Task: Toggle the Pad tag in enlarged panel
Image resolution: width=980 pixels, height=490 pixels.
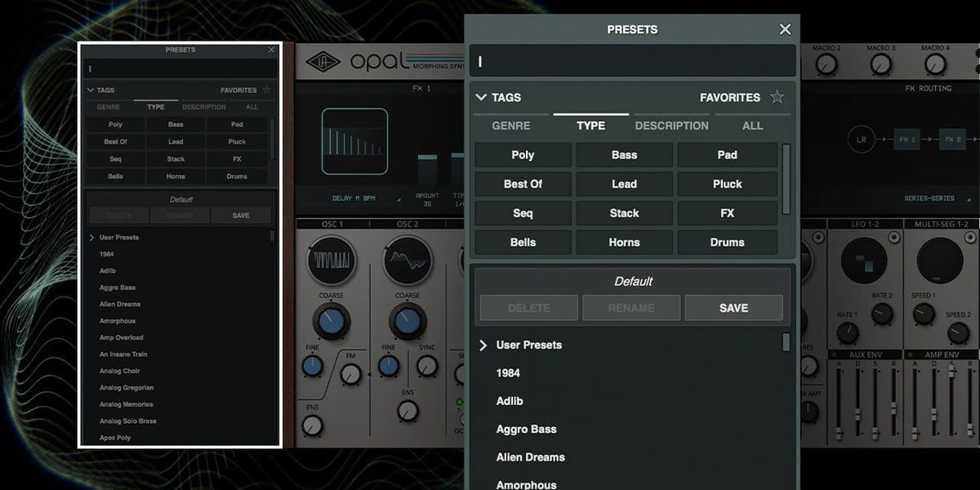Action: point(727,155)
